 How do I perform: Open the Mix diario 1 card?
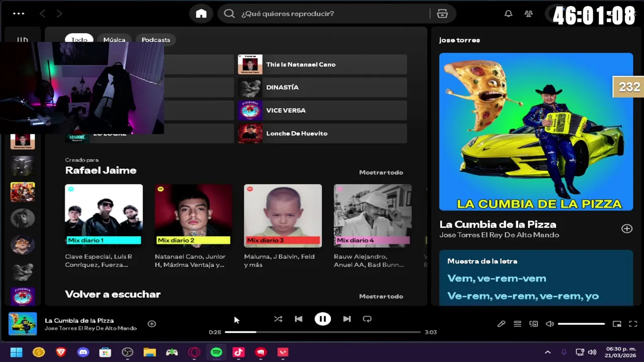pos(104,226)
